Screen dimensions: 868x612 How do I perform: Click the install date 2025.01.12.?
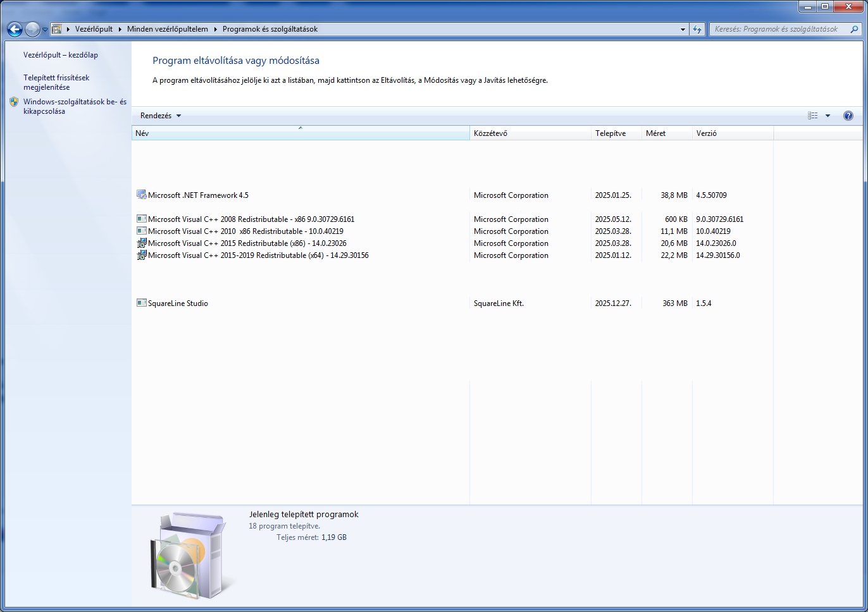click(x=613, y=255)
